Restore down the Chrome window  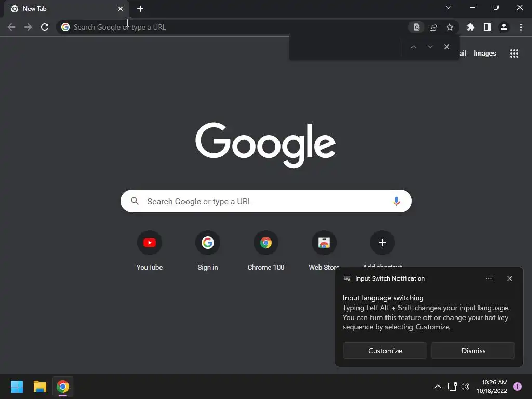pyautogui.click(x=496, y=7)
